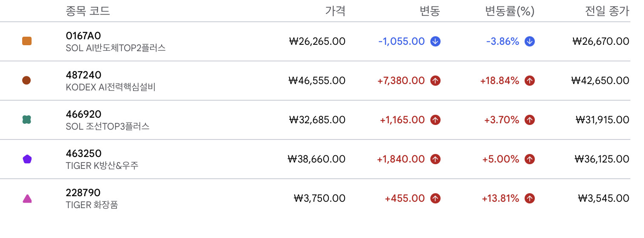Click the red up arrow beside +13.81%
Screen dimensions: 644x238
530,198
